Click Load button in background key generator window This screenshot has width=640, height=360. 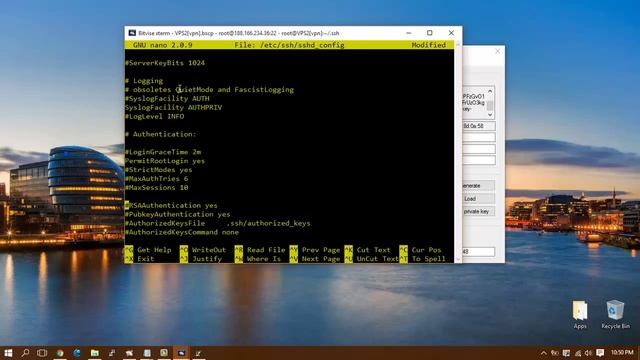[478, 199]
